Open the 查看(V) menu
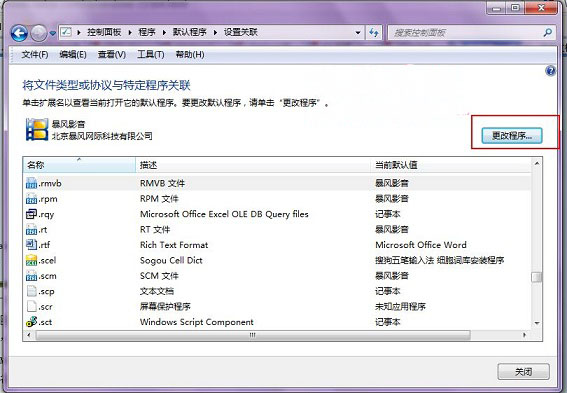The width and height of the screenshot is (567, 393). pyautogui.click(x=112, y=55)
